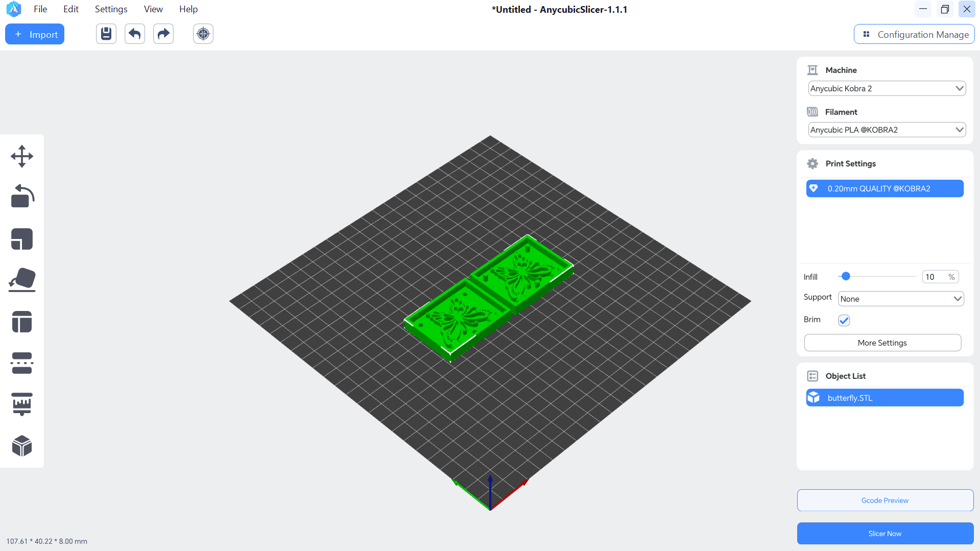Image resolution: width=980 pixels, height=551 pixels.
Task: Click the Infill slider handle
Action: point(846,276)
